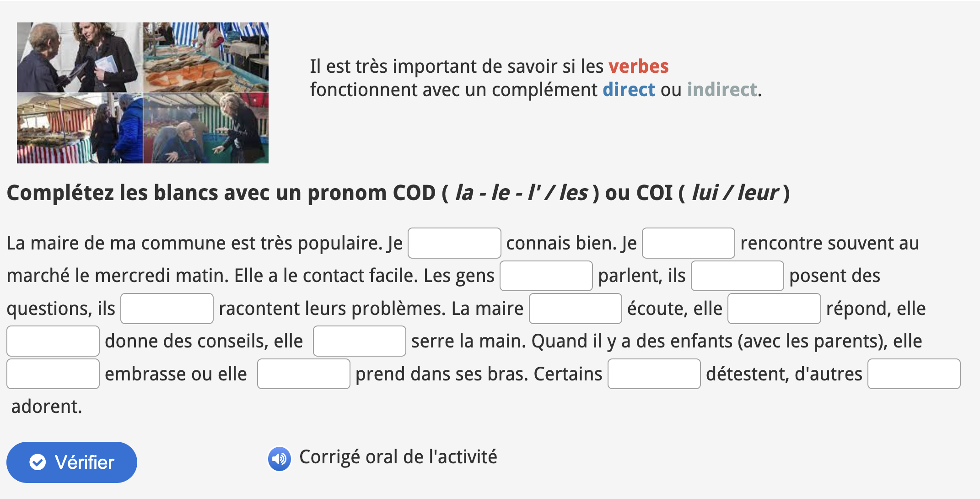980x499 pixels.
Task: Click the blank before 'adorent'
Action: pos(914,374)
